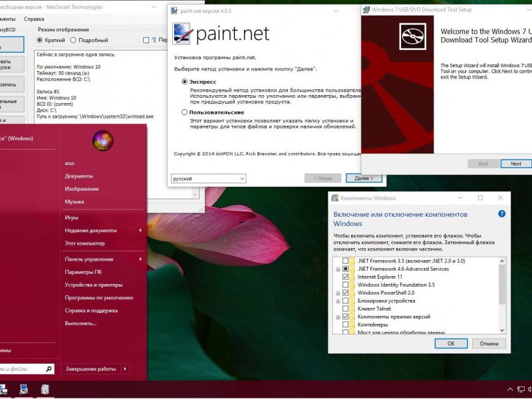Click the blue pilcrow icon in EasyBCD

[154, 40]
